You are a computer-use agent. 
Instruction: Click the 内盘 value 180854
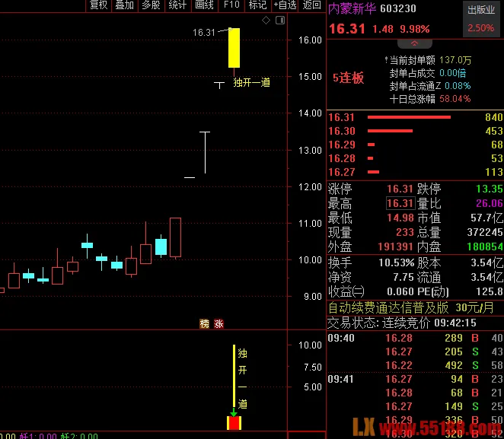tap(485, 247)
